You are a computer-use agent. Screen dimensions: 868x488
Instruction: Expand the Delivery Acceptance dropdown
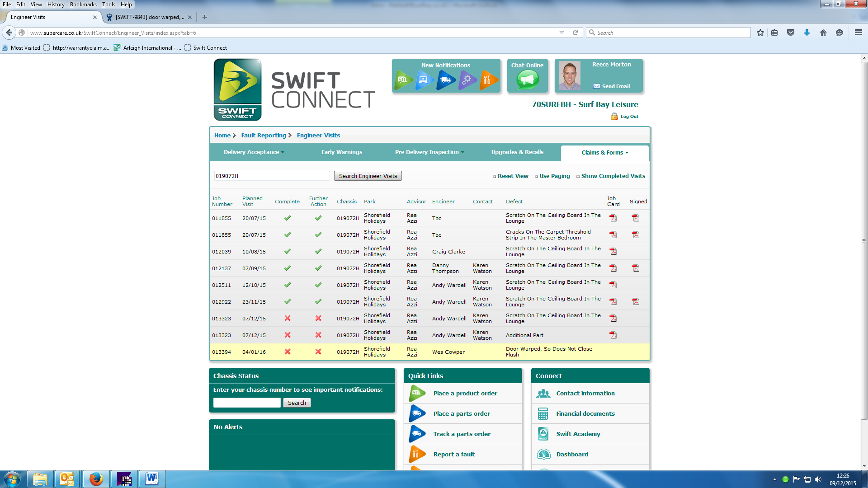(254, 152)
